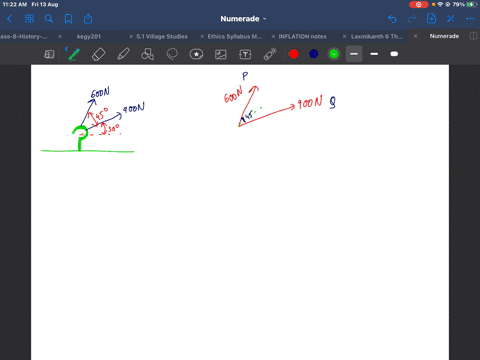480x360 pixels.
Task: Close the 5.1 Village Studies tab
Action: (131, 37)
